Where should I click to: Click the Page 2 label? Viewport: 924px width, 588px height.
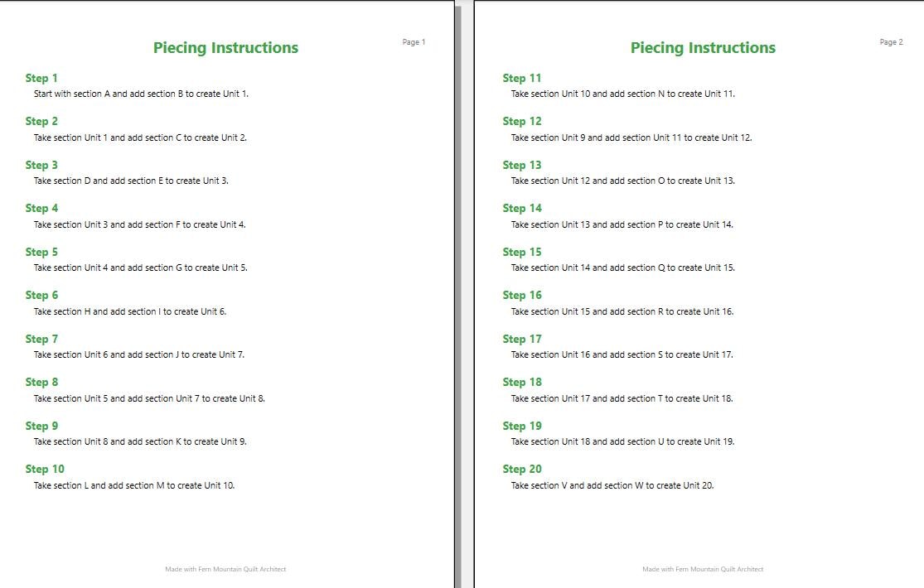coord(891,42)
